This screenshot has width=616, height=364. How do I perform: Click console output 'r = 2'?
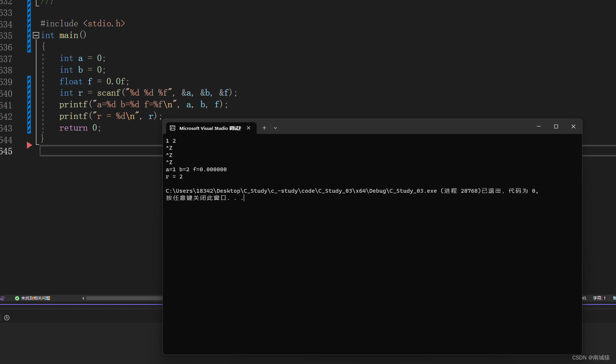174,177
